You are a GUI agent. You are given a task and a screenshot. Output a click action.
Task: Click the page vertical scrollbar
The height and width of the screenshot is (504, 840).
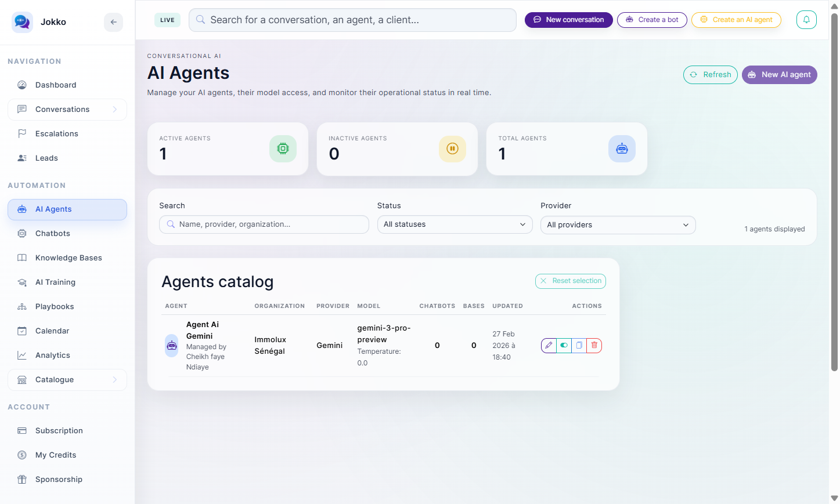click(x=834, y=191)
